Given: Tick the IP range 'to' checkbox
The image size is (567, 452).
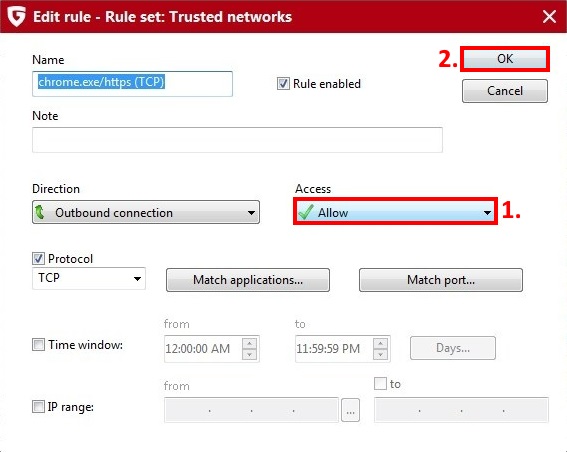Looking at the screenshot, I should tap(380, 384).
